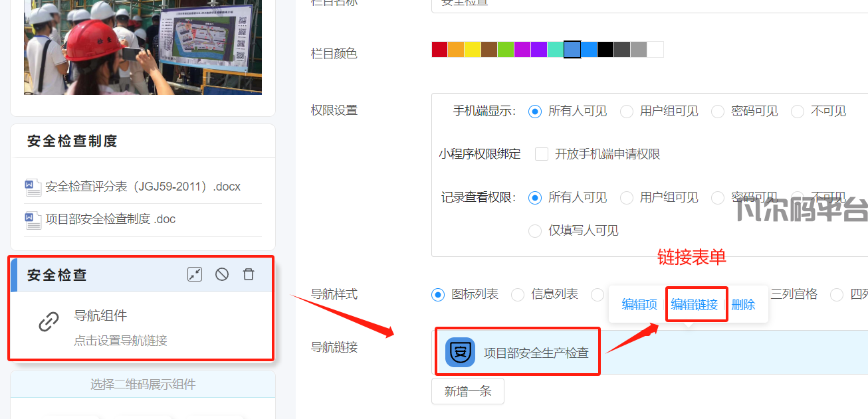Click 编辑链接 in the popup menu
The width and height of the screenshot is (868, 419).
pyautogui.click(x=695, y=305)
